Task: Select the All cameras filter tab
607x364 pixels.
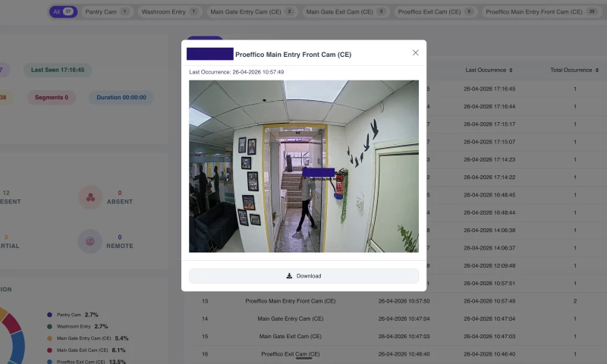Action: 63,11
